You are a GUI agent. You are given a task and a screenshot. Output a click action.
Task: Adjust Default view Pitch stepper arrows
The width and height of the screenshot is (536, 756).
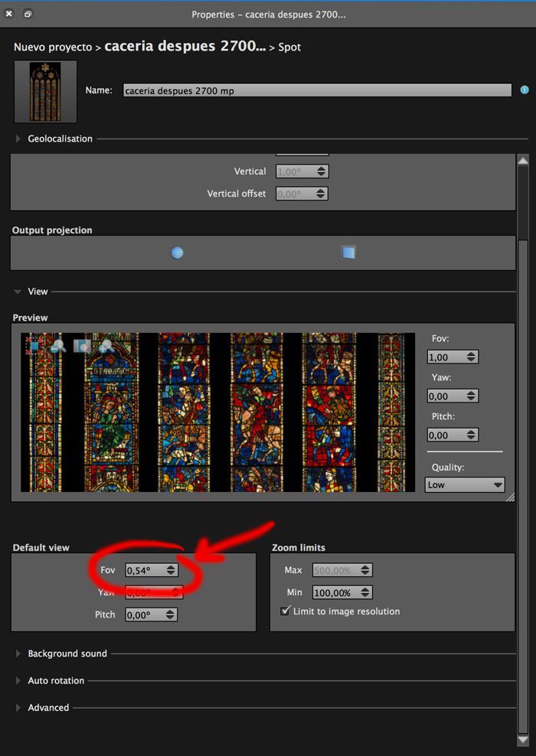(x=171, y=614)
